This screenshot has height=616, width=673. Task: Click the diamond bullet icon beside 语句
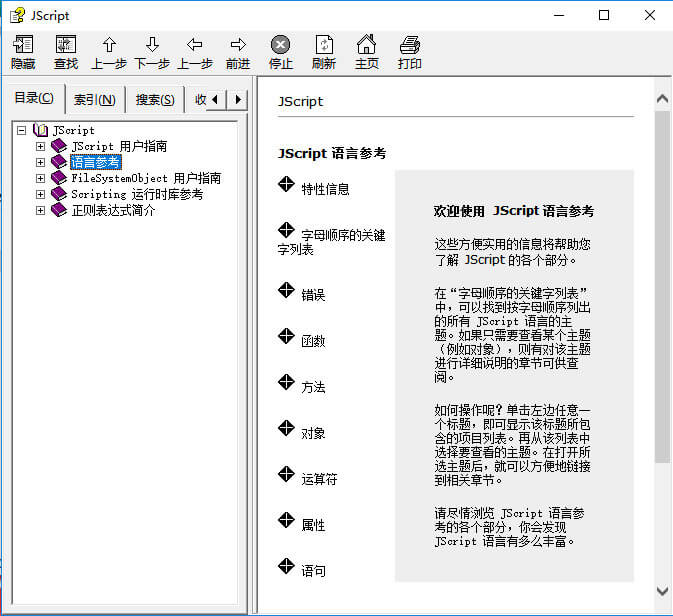(x=286, y=566)
